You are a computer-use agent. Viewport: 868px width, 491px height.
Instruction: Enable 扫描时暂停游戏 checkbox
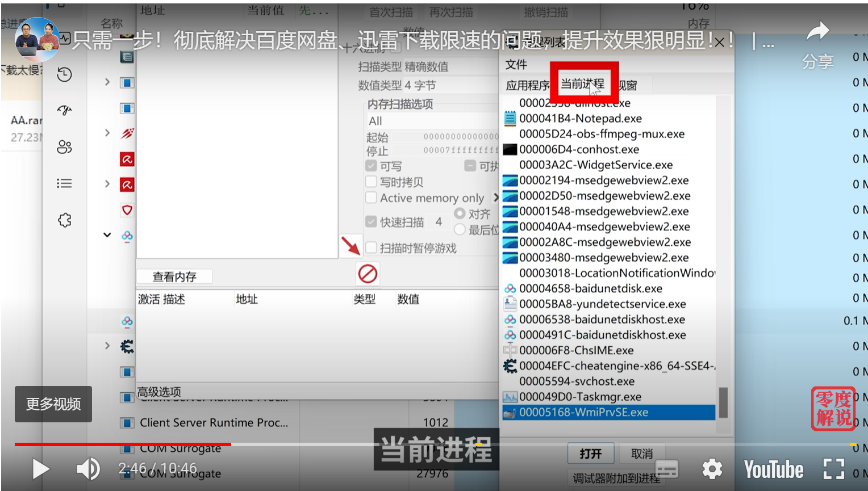[371, 247]
